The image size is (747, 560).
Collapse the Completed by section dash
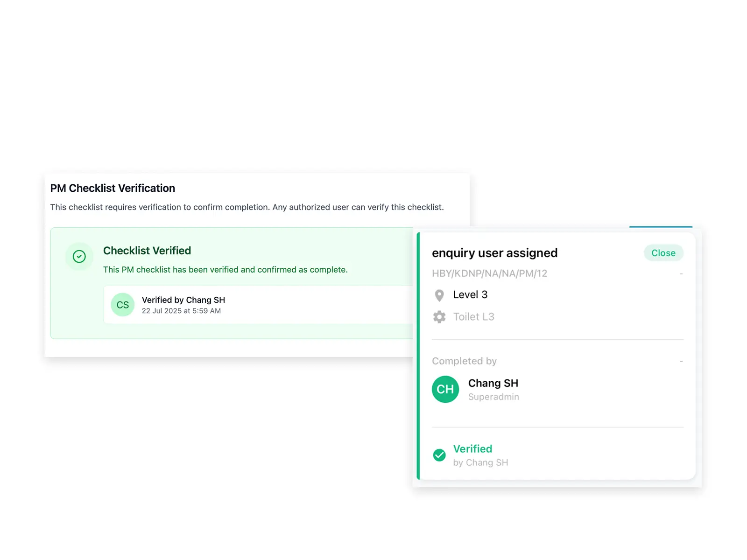(681, 362)
